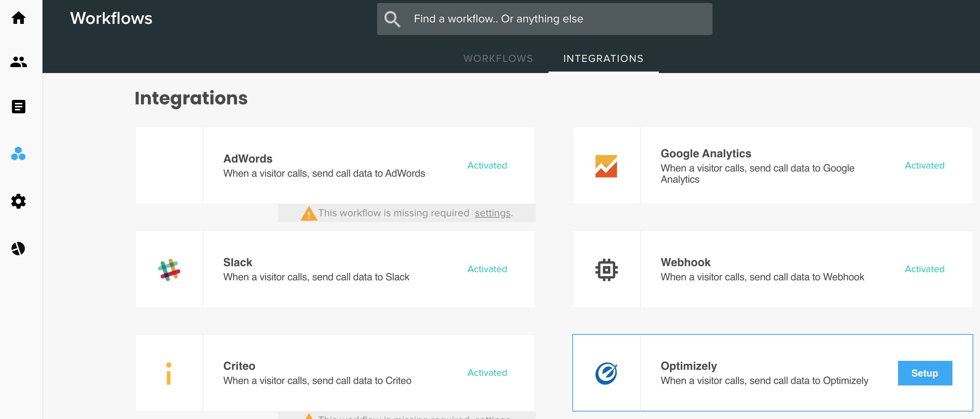Open the pie chart reports icon

pos(18,248)
